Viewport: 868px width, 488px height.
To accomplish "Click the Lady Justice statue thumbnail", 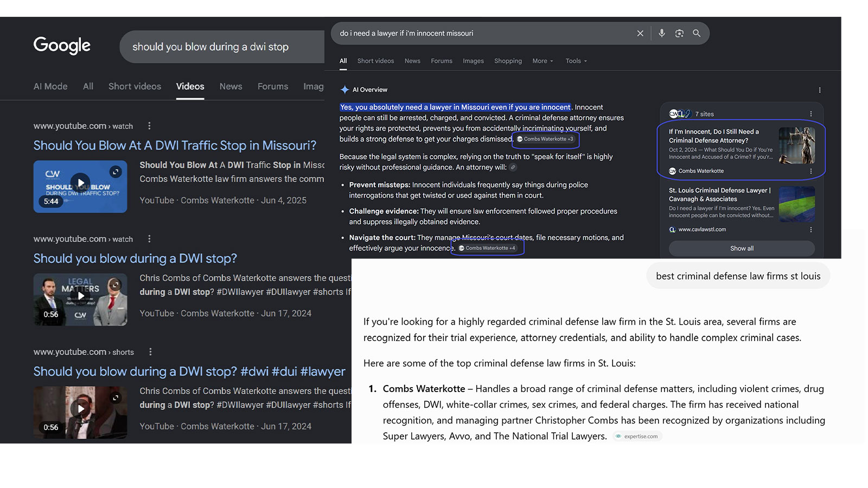I will 797,145.
